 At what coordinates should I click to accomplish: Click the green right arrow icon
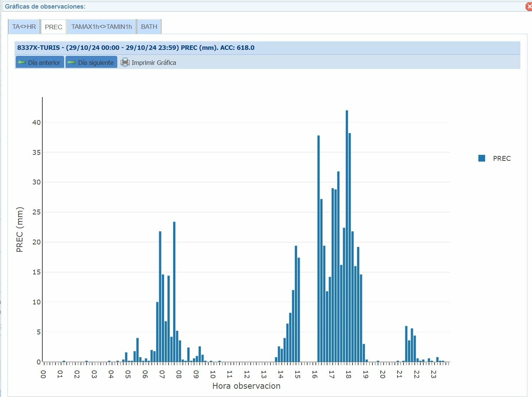tap(72, 63)
